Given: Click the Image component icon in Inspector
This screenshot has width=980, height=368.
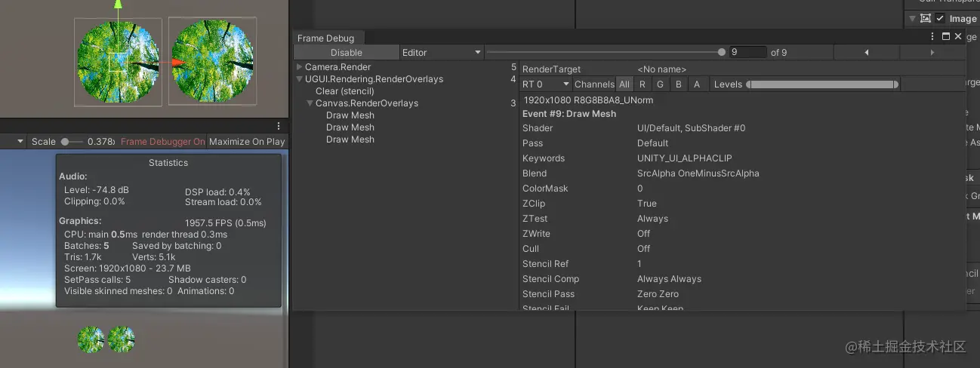Looking at the screenshot, I should click(x=925, y=18).
